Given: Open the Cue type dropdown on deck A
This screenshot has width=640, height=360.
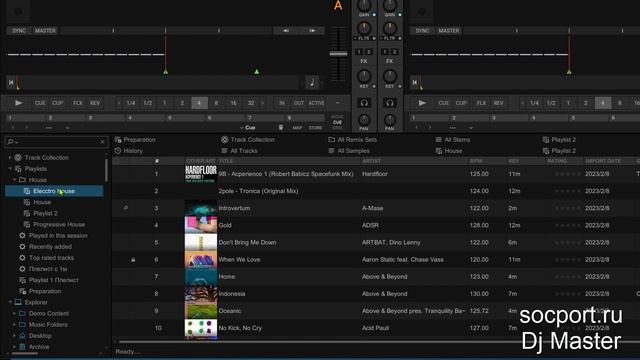Looking at the screenshot, I should [x=248, y=128].
